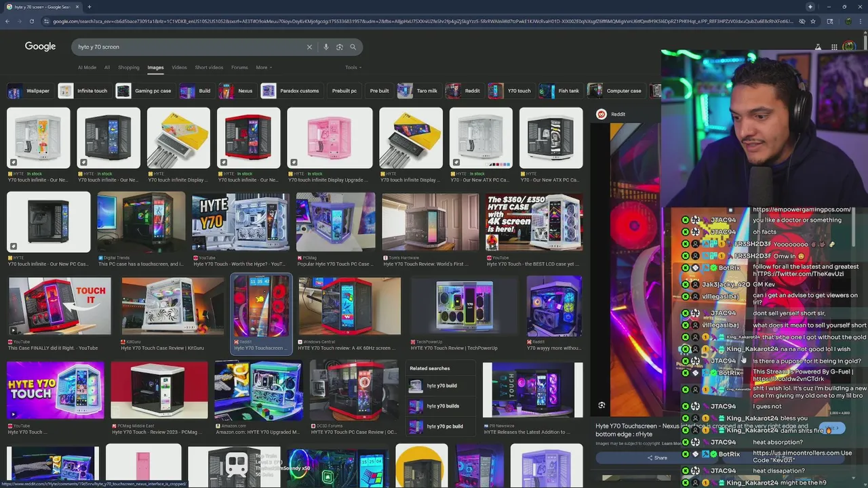Open Search by image camera icon
This screenshot has height=488, width=868.
(340, 47)
